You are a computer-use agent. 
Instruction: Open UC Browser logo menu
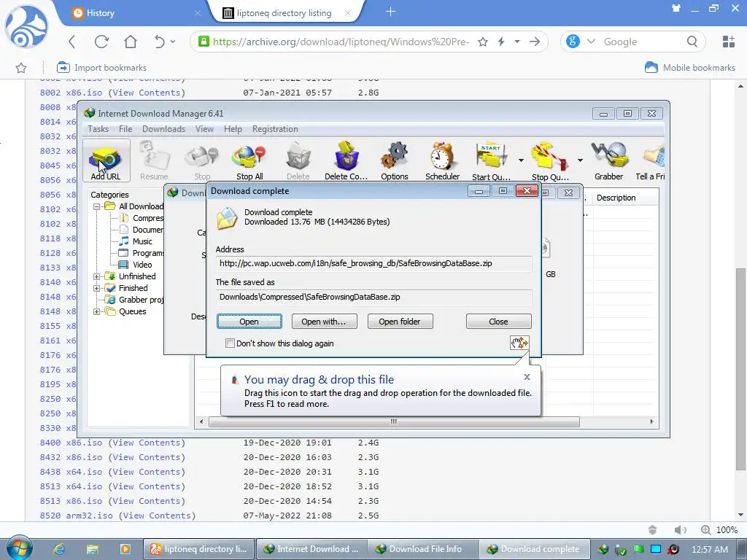click(x=26, y=27)
